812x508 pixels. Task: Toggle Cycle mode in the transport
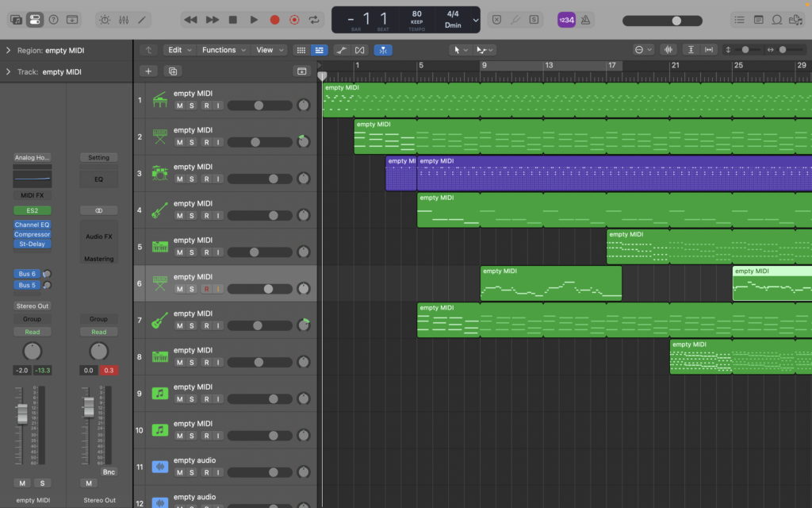(x=315, y=19)
